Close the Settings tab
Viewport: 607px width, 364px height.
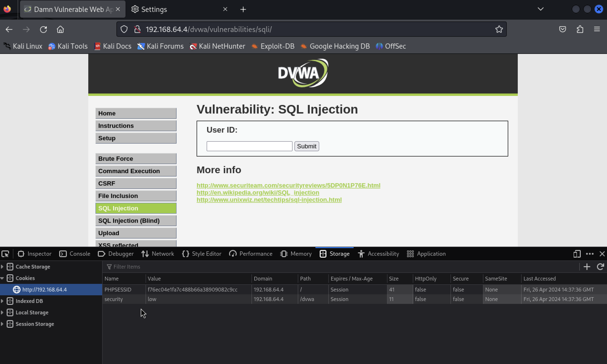(225, 9)
